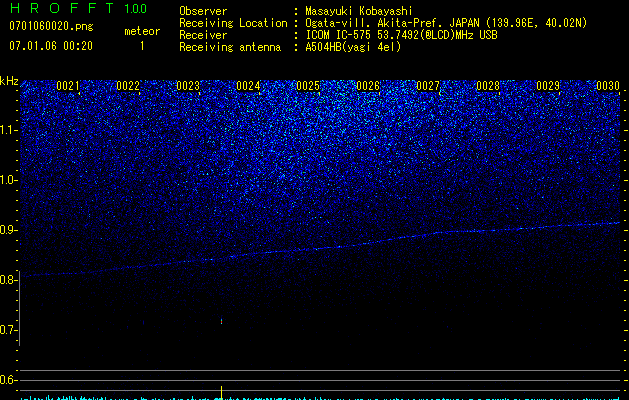Click the ICOM IC-575 receiver value
Image resolution: width=629 pixels, height=400 pixels.
[x=401, y=35]
